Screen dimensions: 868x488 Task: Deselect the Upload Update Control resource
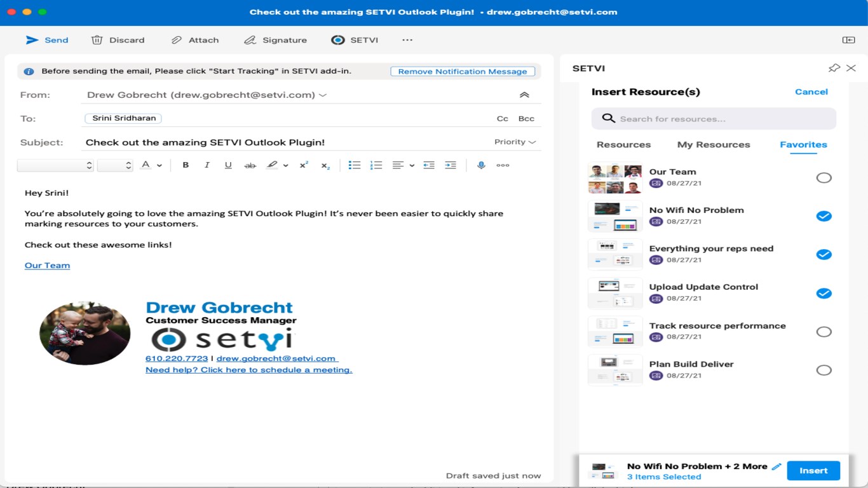[x=824, y=293]
